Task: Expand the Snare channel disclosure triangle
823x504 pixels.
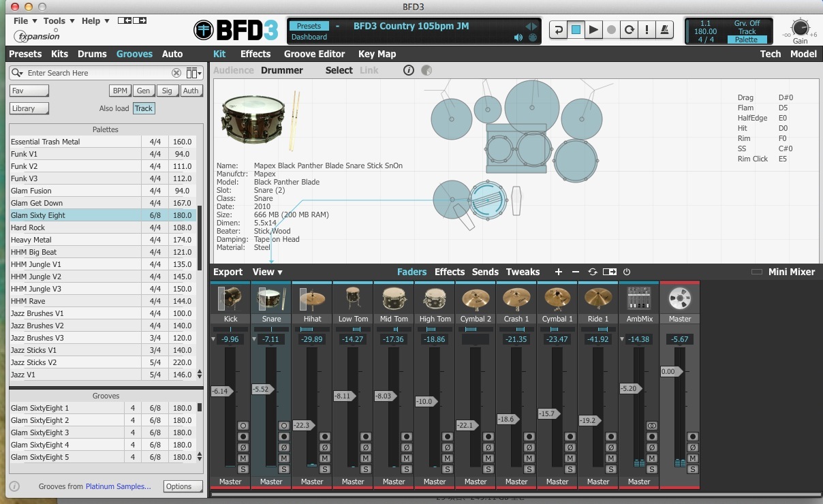Action: click(254, 339)
